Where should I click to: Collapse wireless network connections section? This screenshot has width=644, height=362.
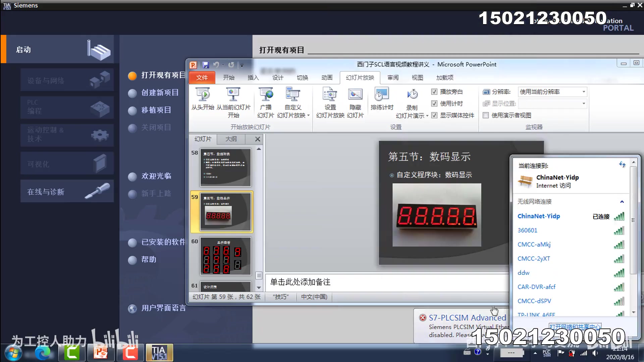tap(622, 201)
